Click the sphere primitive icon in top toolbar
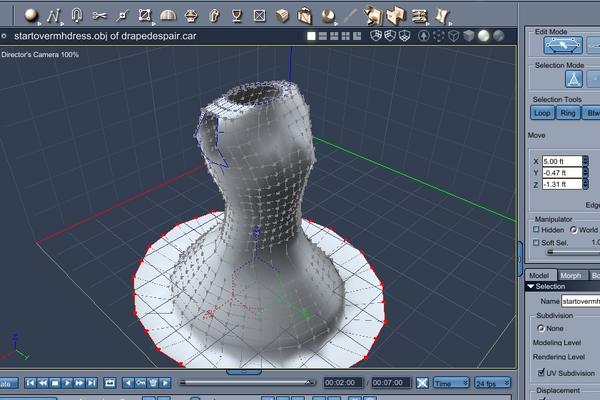 (31, 14)
